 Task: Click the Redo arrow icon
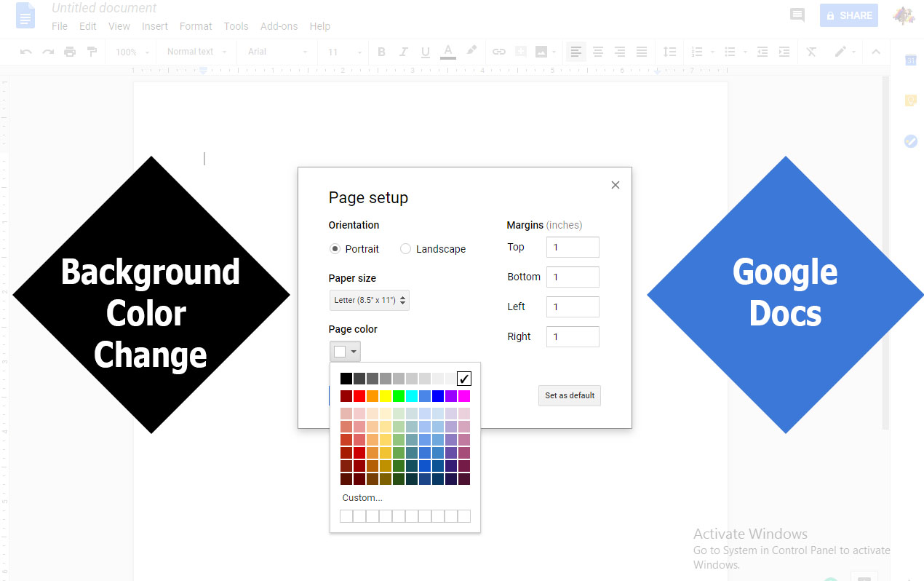(x=48, y=52)
